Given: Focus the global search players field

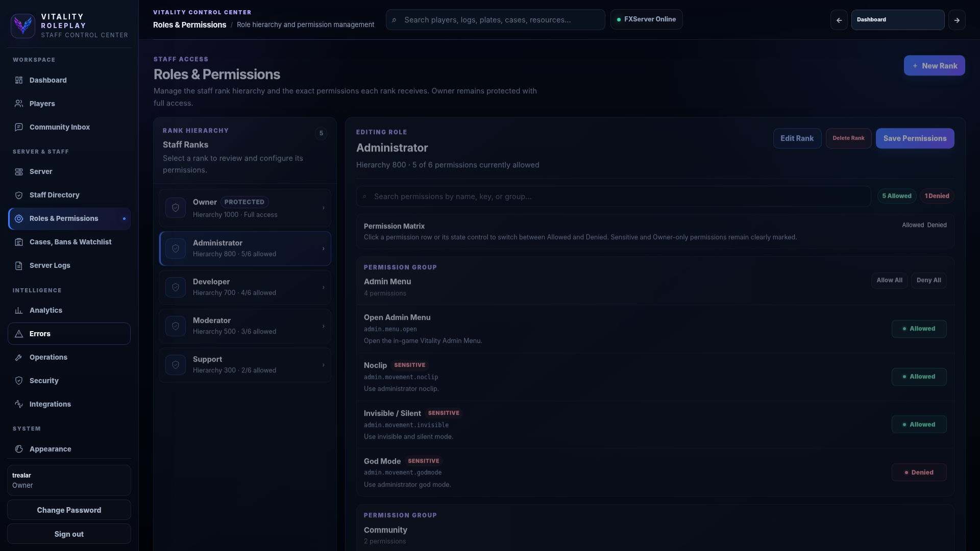Looking at the screenshot, I should (495, 20).
